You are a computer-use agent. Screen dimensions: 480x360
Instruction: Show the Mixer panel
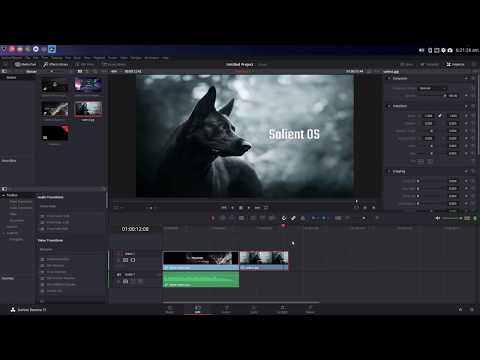(407, 64)
